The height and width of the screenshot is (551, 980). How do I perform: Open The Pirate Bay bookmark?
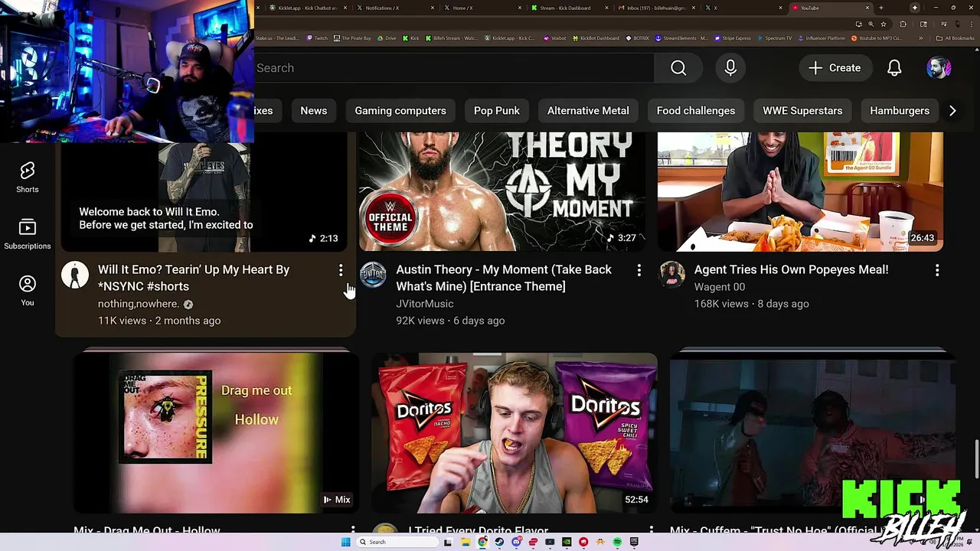pos(353,38)
